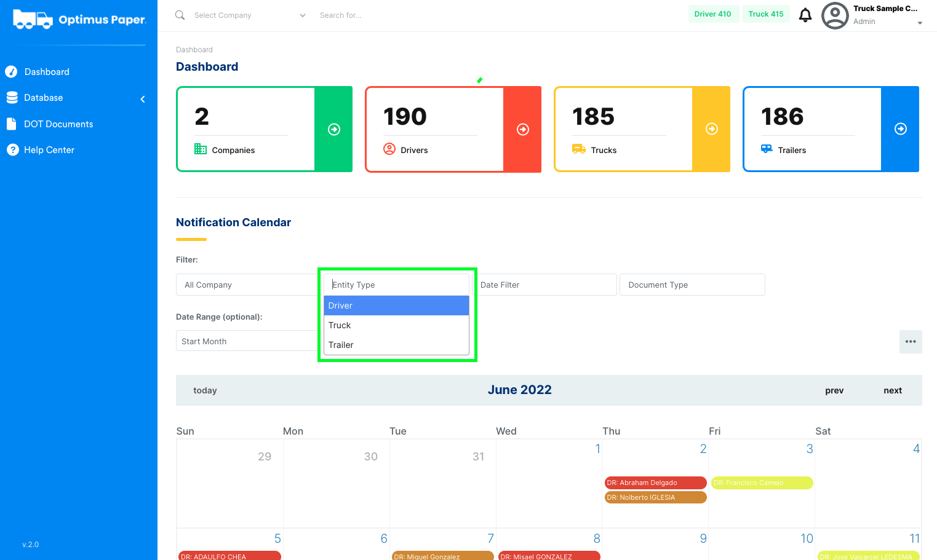Screen dimensions: 937x560
Task: Click the 185 Trucks count
Action: click(594, 116)
